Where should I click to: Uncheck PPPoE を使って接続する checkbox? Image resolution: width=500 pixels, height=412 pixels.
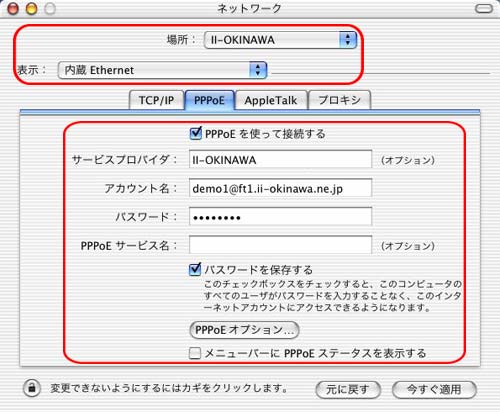point(195,134)
